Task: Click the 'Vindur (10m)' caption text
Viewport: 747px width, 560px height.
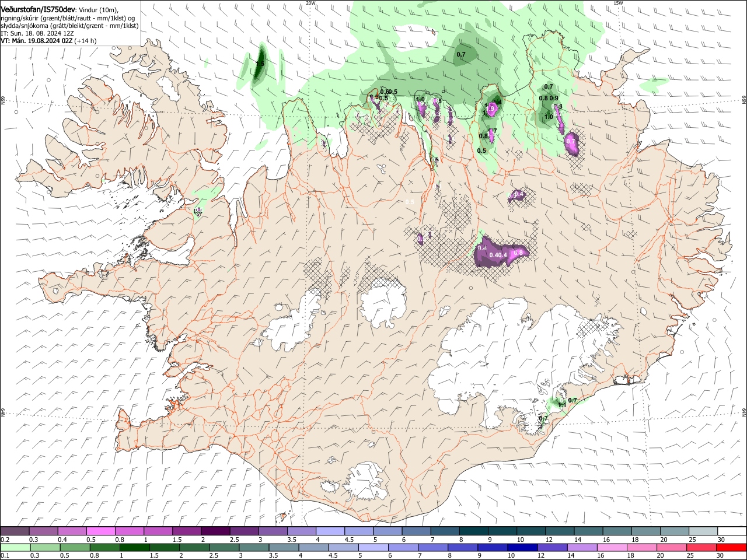Action: pyautogui.click(x=98, y=10)
